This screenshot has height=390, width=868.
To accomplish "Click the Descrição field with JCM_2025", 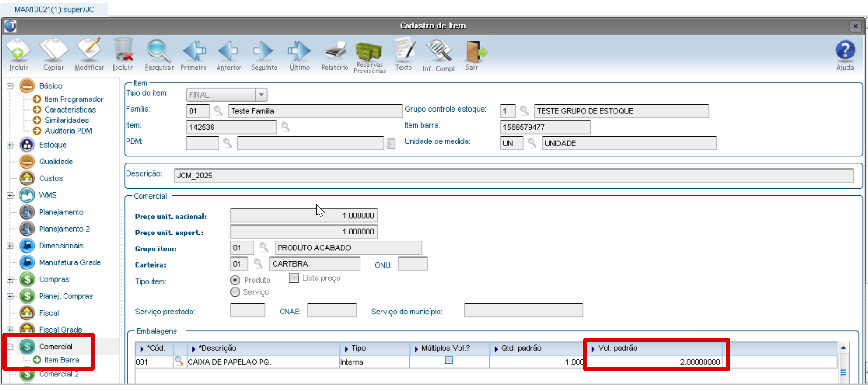I will pos(514,176).
